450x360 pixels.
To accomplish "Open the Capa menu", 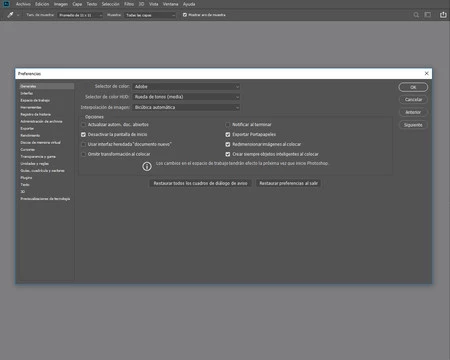I will click(77, 4).
